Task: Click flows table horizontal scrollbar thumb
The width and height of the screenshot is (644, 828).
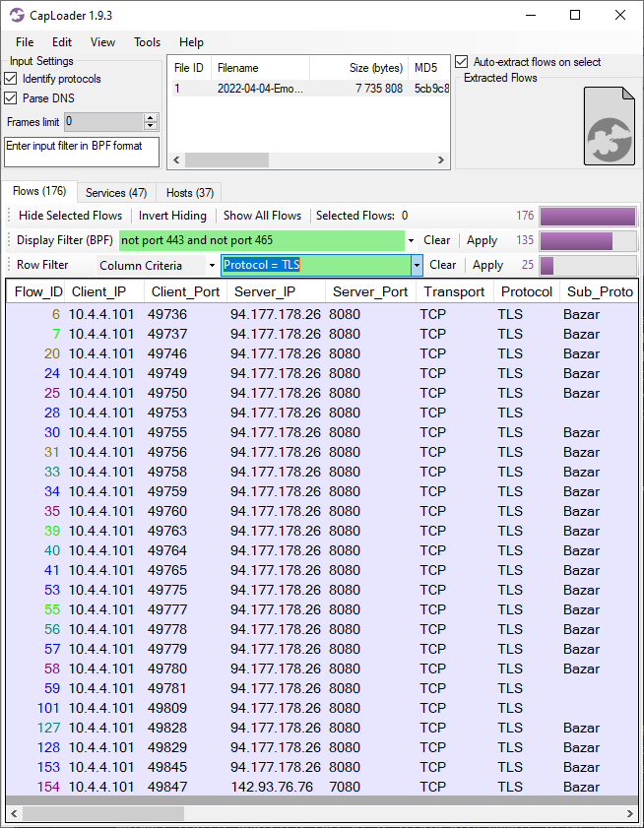Action: coord(103,813)
